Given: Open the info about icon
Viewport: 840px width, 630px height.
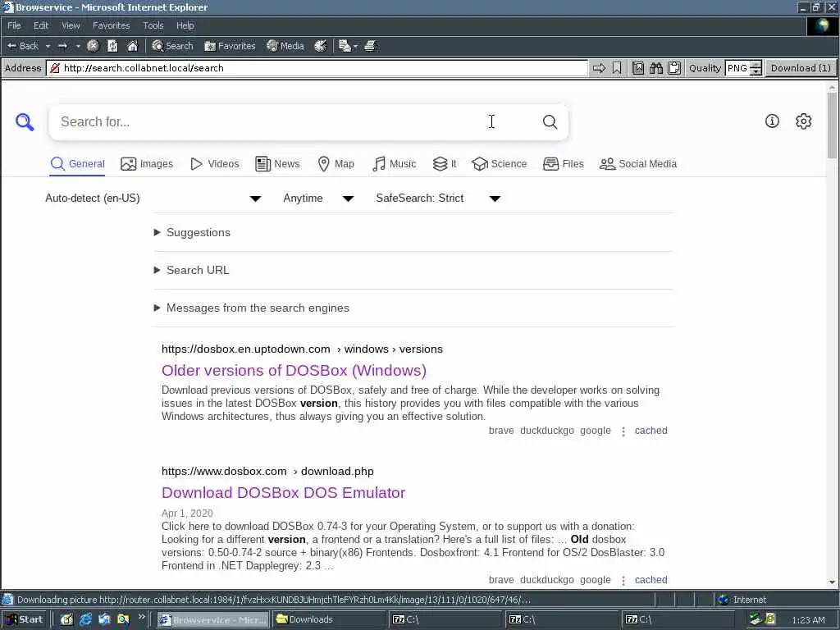Looking at the screenshot, I should point(772,121).
